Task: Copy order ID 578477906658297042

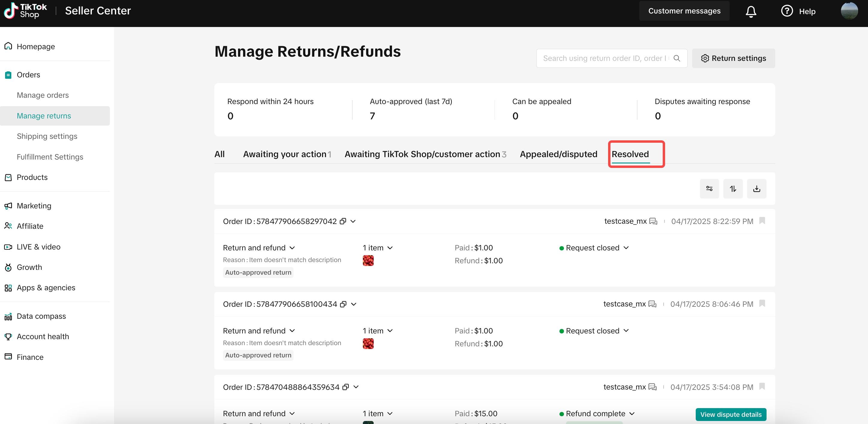Action: click(x=343, y=221)
